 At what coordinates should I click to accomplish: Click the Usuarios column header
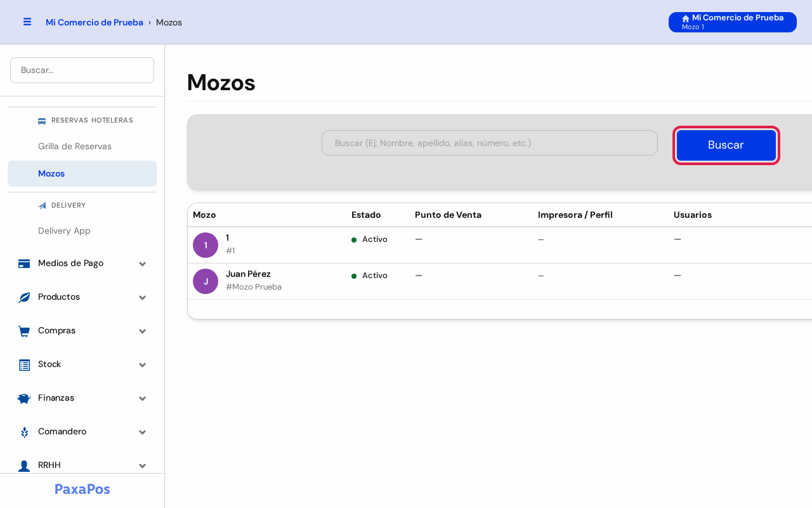pyautogui.click(x=693, y=215)
